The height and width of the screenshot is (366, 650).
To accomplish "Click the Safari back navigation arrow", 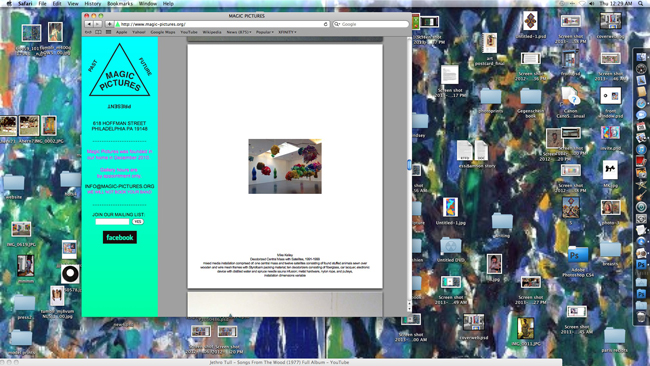I will (89, 24).
